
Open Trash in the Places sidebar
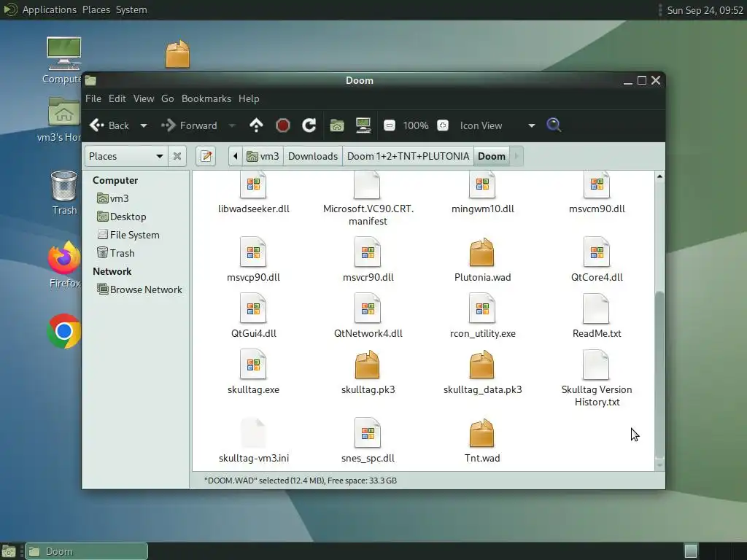[116, 253]
